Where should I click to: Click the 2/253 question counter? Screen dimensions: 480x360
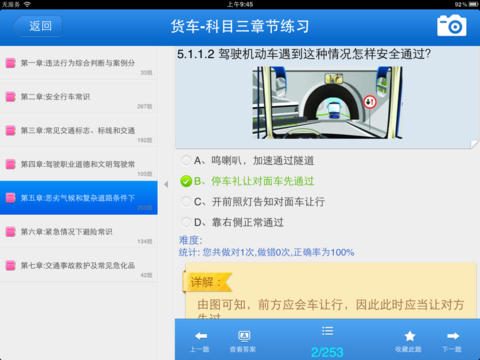click(327, 352)
